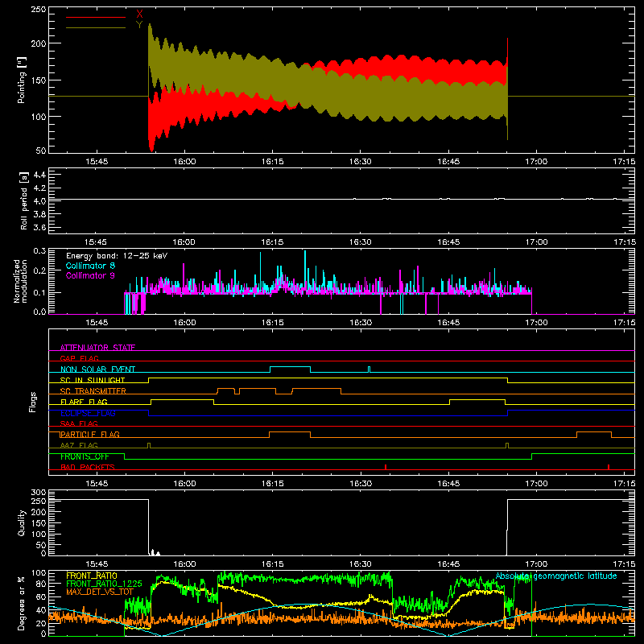Click the 4.0 roll period tick label
Screen dimensions: 644x644
point(39,201)
